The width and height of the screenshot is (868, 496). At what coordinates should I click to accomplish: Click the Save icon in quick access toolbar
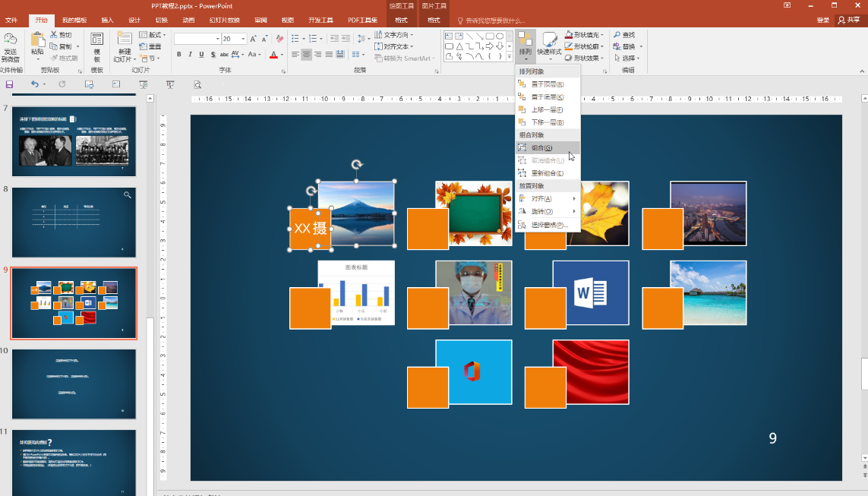tap(9, 84)
